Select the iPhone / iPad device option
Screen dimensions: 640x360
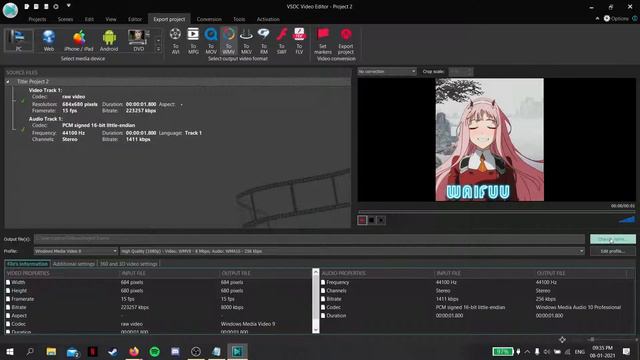[x=79, y=40]
